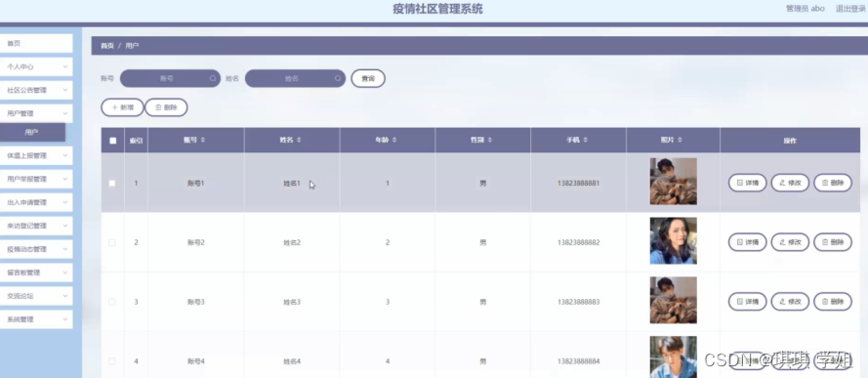Image resolution: width=868 pixels, height=378 pixels.
Task: Expand 出入申请管理 sidebar menu
Action: tap(36, 202)
